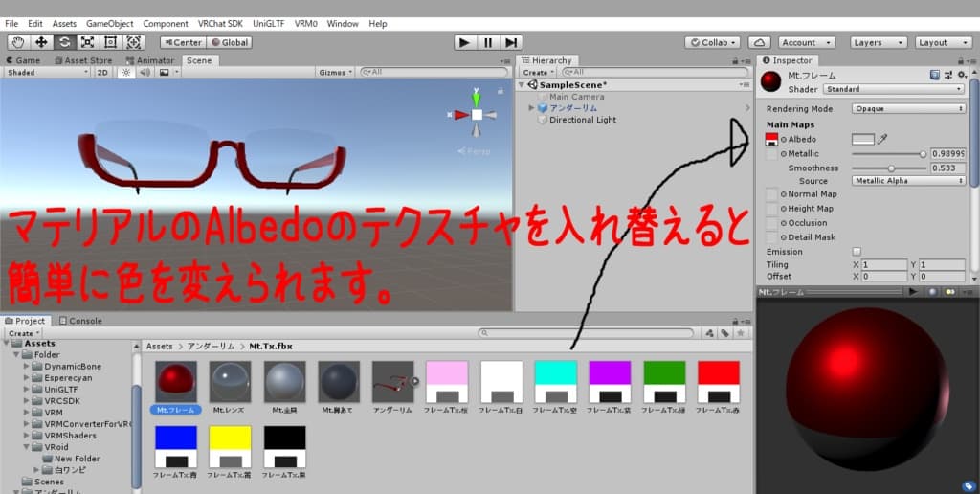Image resolution: width=980 pixels, height=494 pixels.
Task: Enable the Emission checkbox
Action: tap(857, 252)
